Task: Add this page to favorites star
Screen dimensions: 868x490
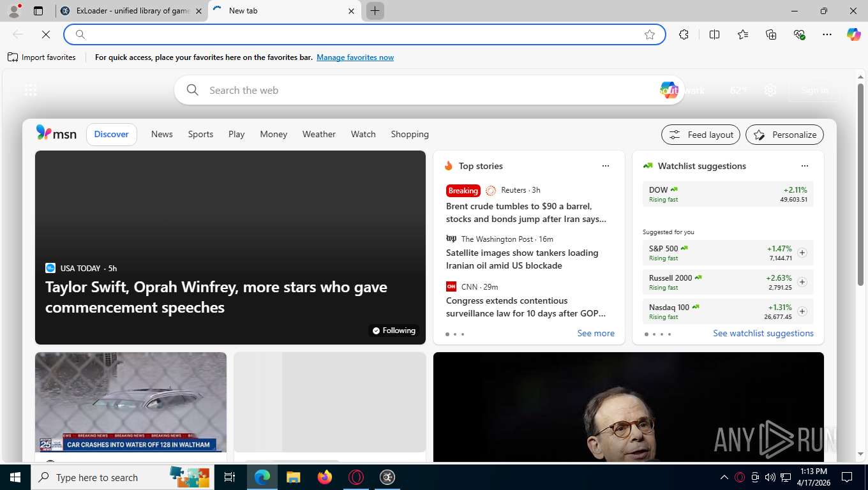Action: tap(650, 34)
